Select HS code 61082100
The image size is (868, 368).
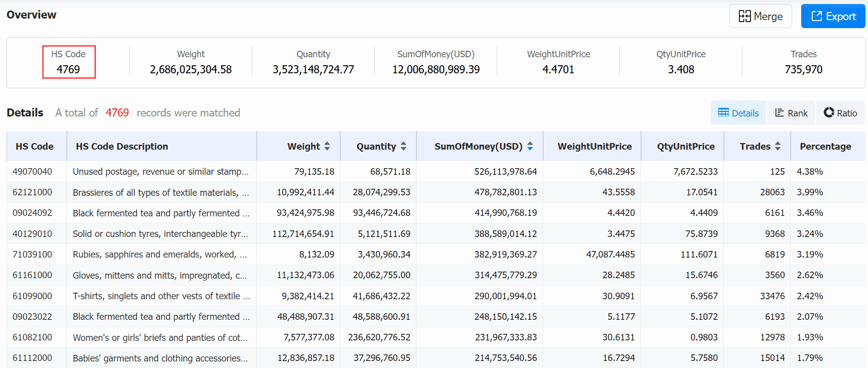point(32,337)
